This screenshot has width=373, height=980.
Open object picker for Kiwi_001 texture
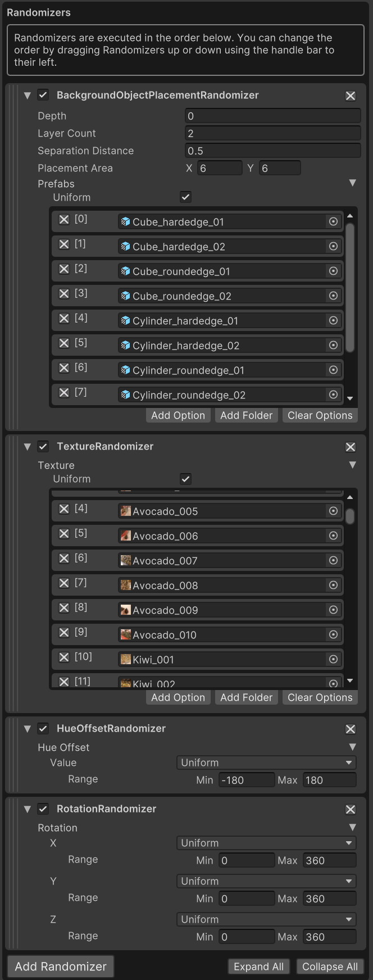pyautogui.click(x=333, y=659)
